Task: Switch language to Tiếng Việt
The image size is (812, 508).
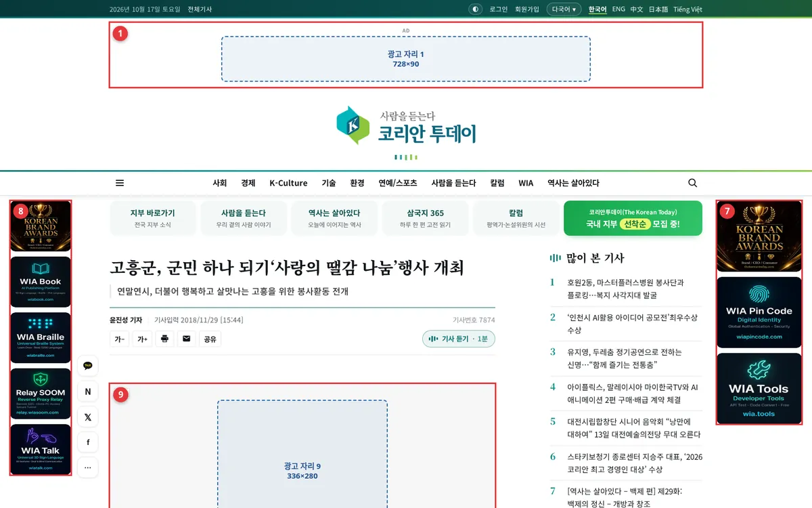Action: 687,9
